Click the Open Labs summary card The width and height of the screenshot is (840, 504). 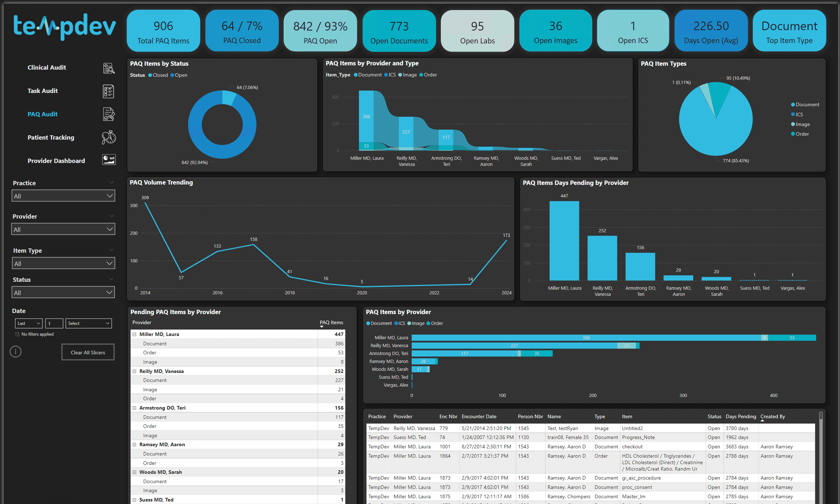[x=477, y=31]
